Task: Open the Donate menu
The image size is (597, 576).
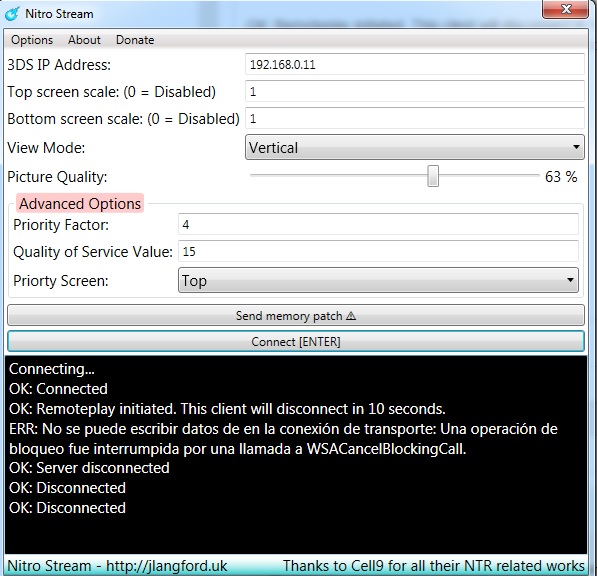Action: pos(135,40)
